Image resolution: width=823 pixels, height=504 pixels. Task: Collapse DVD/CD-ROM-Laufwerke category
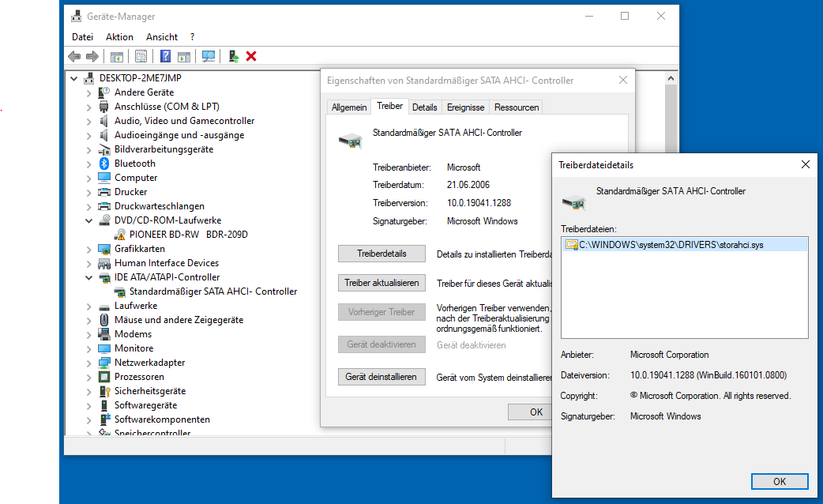[88, 220]
